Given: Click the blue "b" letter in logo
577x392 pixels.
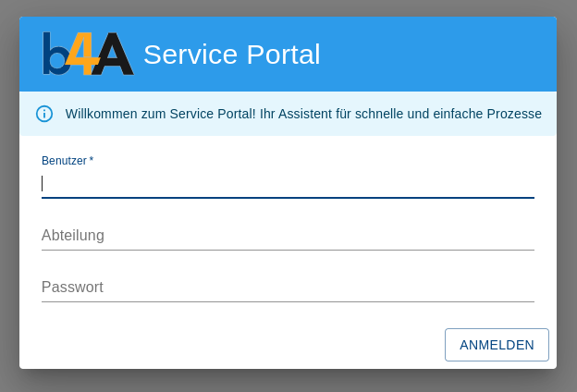Looking at the screenshot, I should (55, 57).
